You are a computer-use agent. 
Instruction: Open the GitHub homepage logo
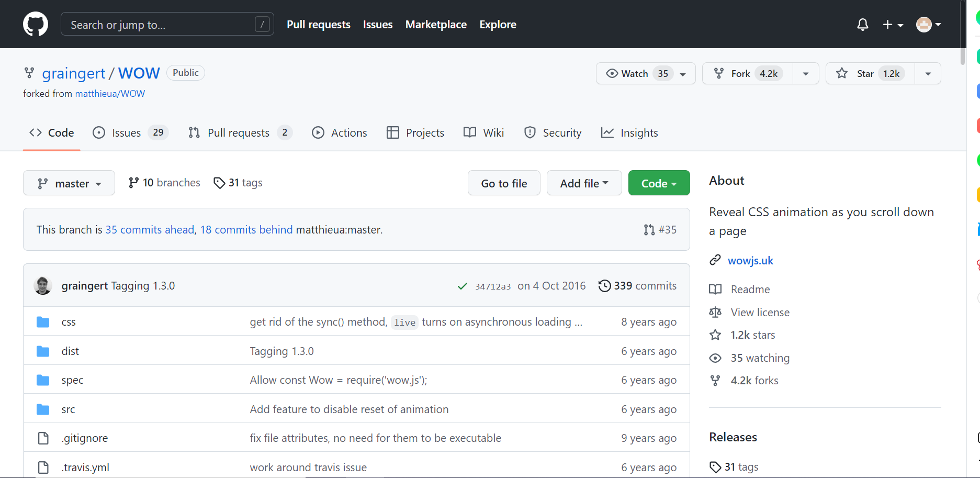[x=36, y=24]
